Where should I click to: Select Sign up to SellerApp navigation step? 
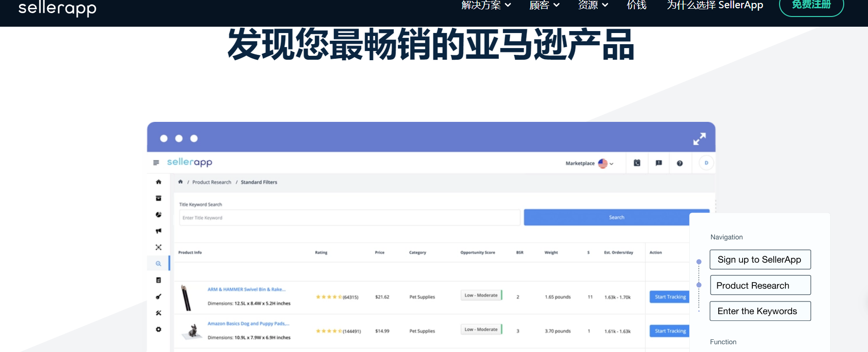(760, 260)
